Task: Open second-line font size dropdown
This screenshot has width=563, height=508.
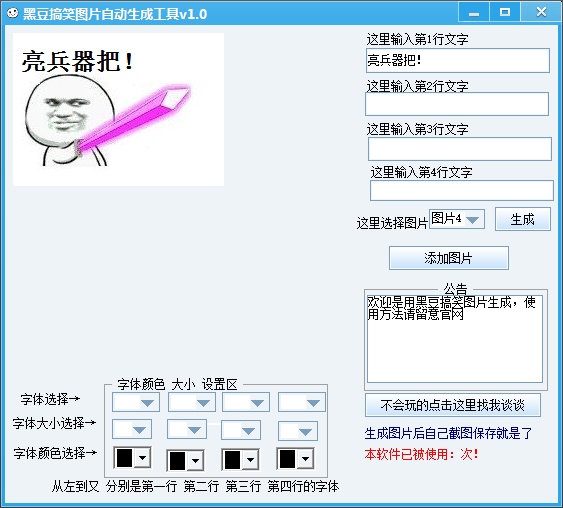Action: (x=187, y=429)
